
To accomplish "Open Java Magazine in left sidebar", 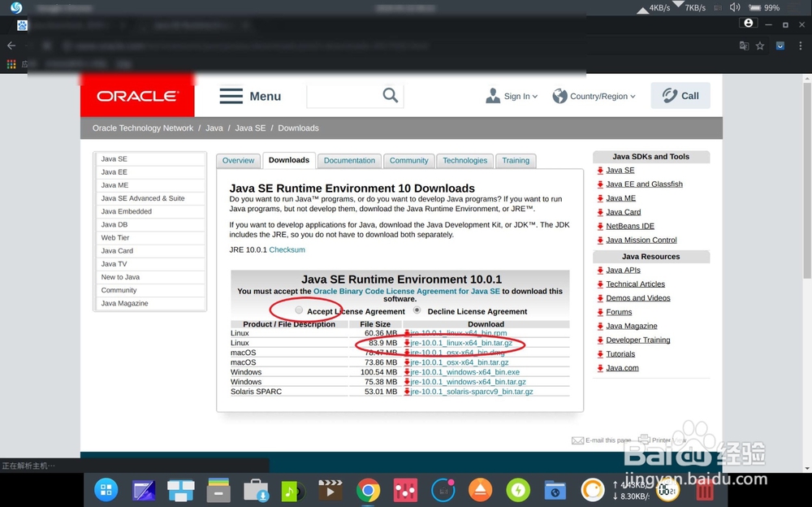I will (150, 303).
